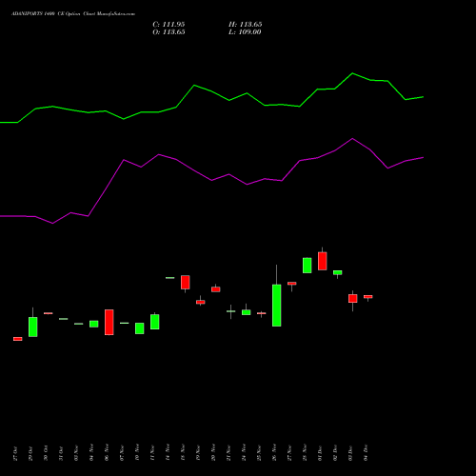Click the 04 Dec date label
The width and height of the screenshot is (476, 476).
pos(366,453)
